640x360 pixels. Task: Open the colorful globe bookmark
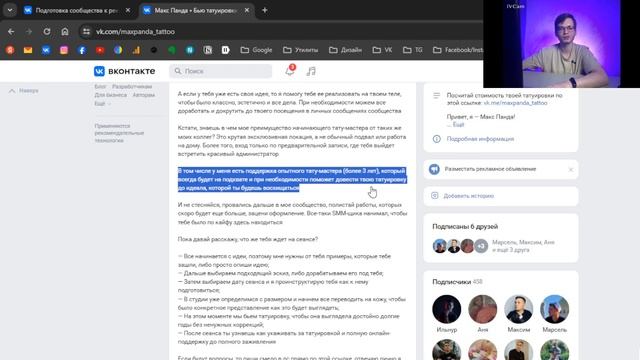[x=118, y=50]
